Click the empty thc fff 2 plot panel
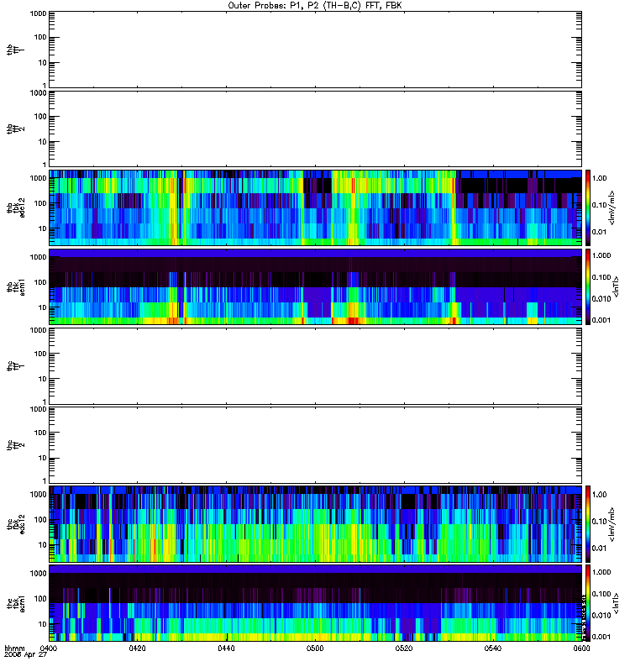Screen dimensions: 630x672 [x=315, y=445]
